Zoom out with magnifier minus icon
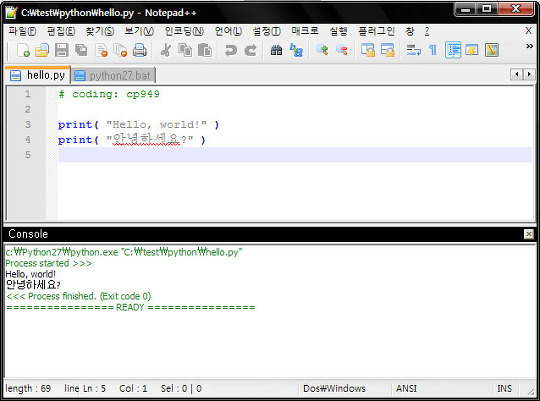 (x=342, y=50)
